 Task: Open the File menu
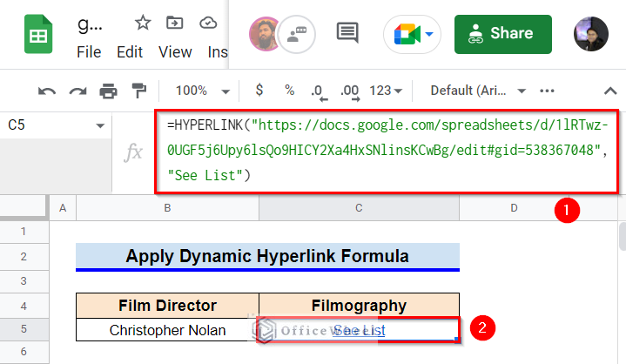coord(89,52)
